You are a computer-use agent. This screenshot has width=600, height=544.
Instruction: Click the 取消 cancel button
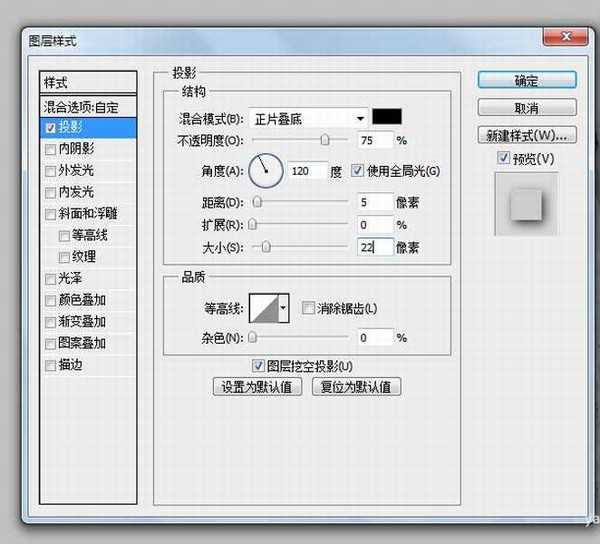[526, 107]
